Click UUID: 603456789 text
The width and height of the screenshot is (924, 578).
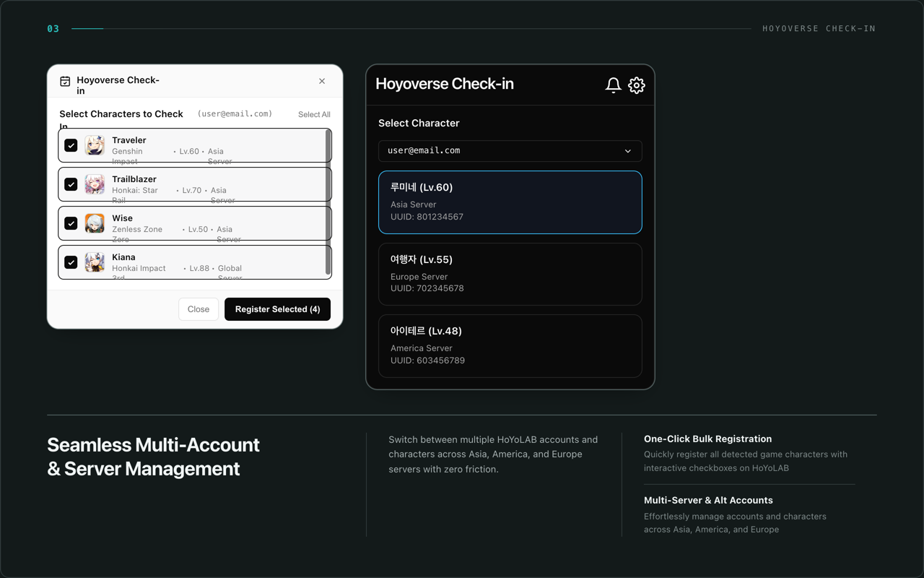click(x=427, y=361)
